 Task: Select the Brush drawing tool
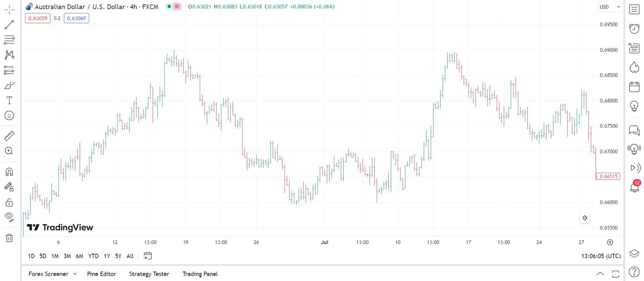[x=9, y=85]
